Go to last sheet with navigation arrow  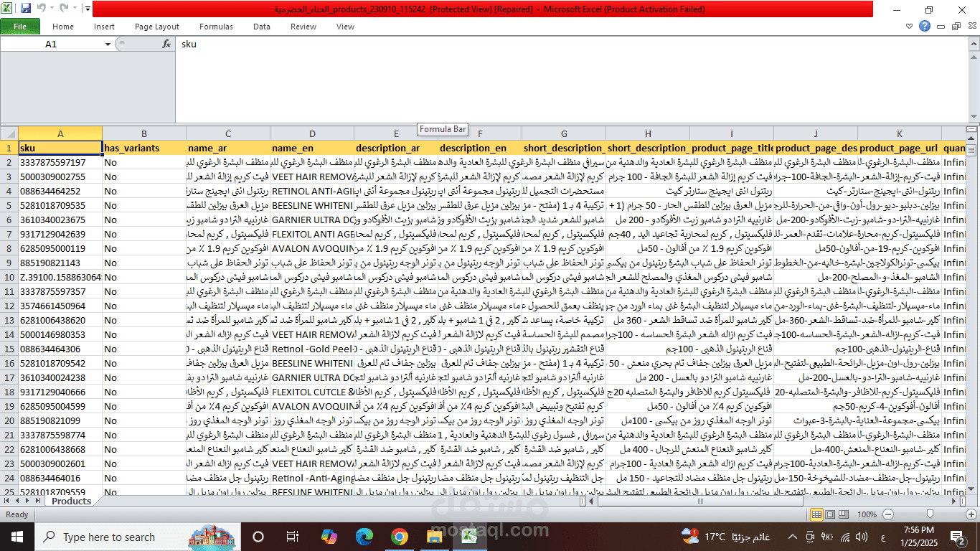[x=39, y=501]
